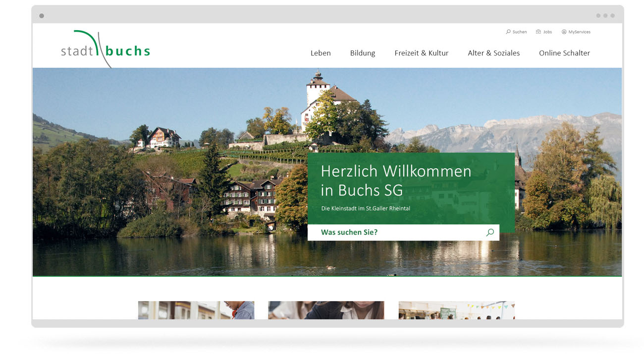Viewport: 644px width, 354px height.
Task: Open the middle teaser image
Action: pos(326,310)
